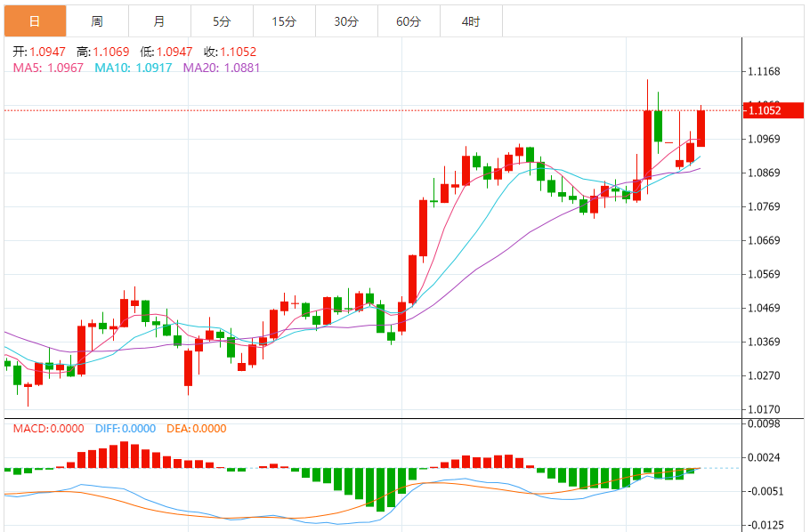The width and height of the screenshot is (810, 532).
Task: Click the -0.0125 MACD axis label
Action: [x=765, y=525]
